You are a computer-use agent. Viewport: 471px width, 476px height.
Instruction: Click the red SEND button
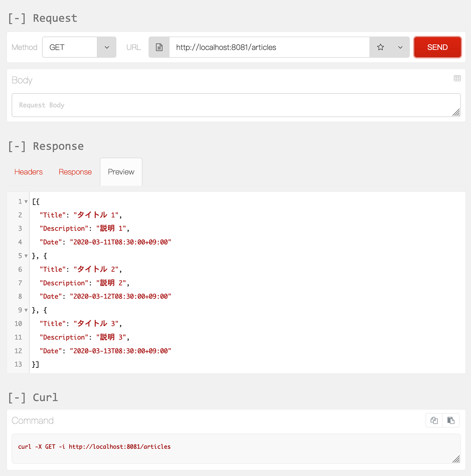[x=437, y=47]
